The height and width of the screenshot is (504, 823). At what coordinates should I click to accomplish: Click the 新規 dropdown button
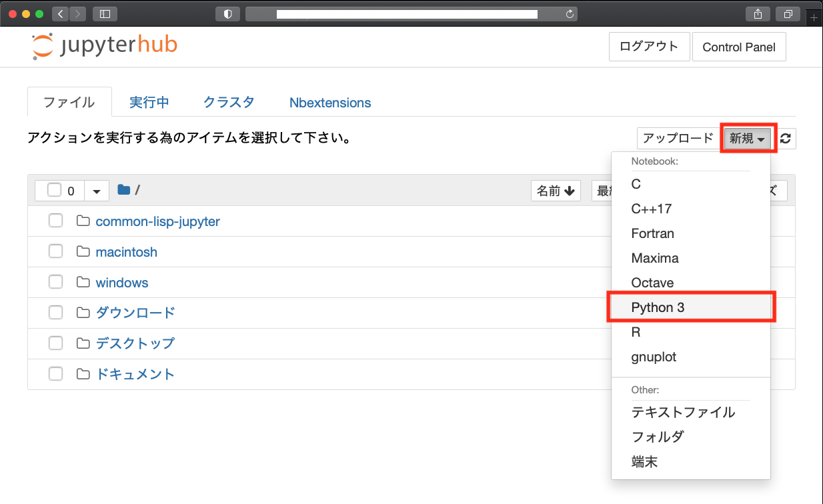[747, 138]
